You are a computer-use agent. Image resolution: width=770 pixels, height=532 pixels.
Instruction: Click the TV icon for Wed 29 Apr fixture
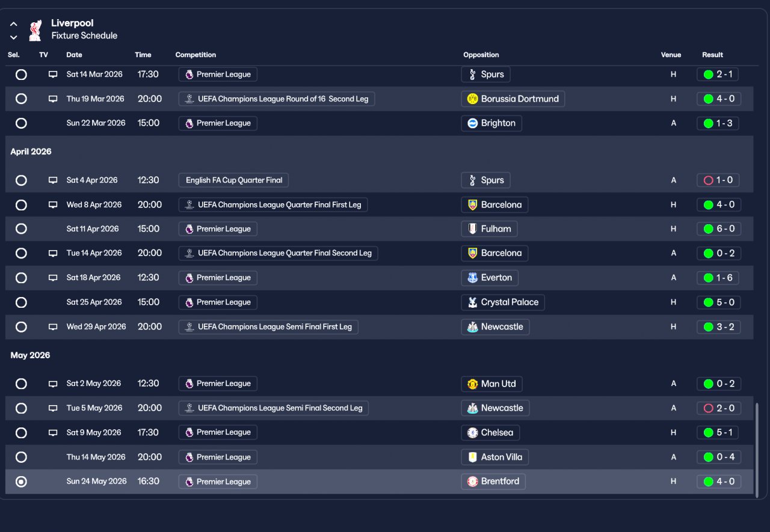pos(53,327)
